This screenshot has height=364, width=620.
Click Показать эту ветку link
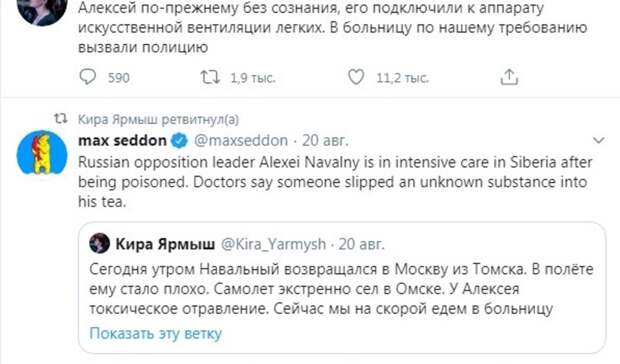[155, 334]
